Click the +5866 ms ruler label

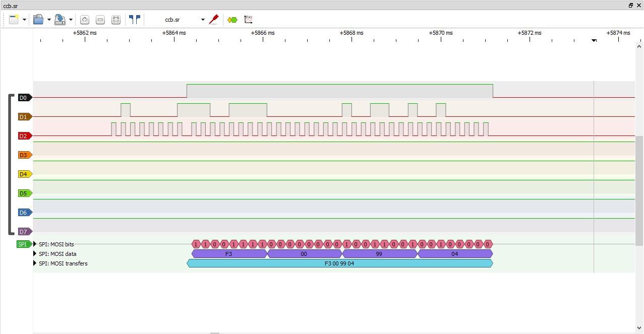[x=263, y=33]
